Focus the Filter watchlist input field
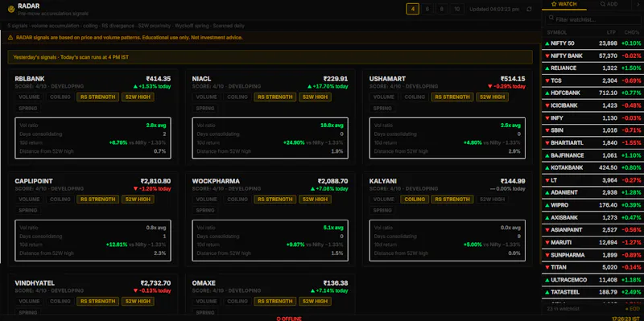The height and width of the screenshot is (321, 644). [x=592, y=19]
